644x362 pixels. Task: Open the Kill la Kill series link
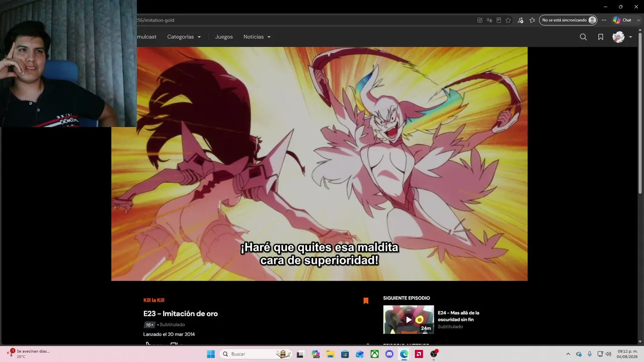click(x=154, y=300)
